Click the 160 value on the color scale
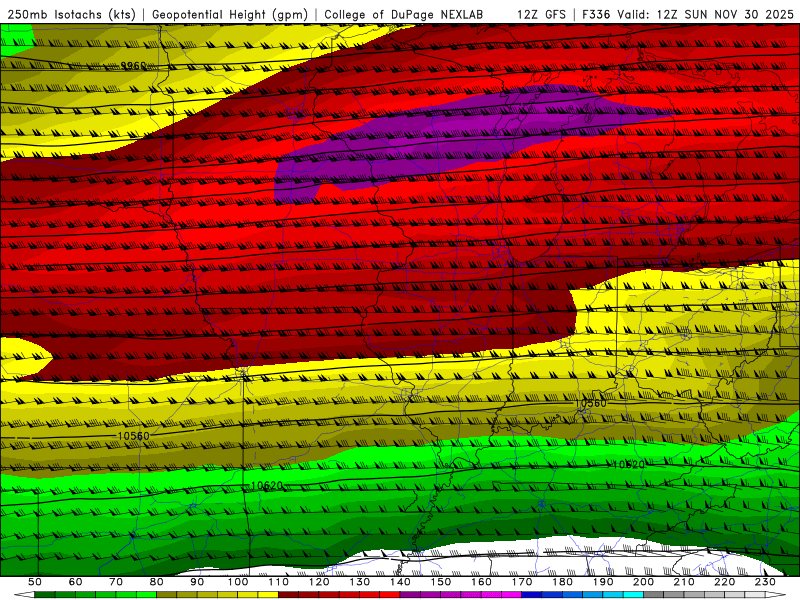Viewport: 800px width, 600px height. [481, 582]
